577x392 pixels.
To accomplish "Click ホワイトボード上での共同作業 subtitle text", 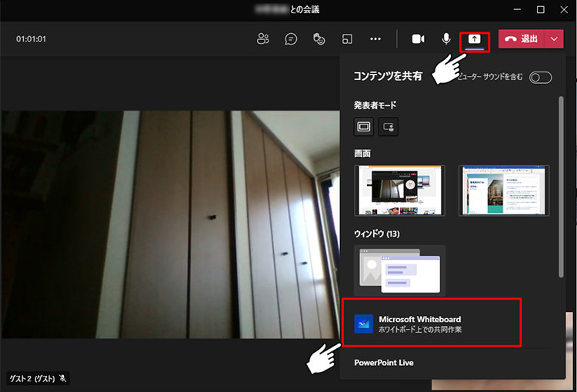I will [420, 330].
